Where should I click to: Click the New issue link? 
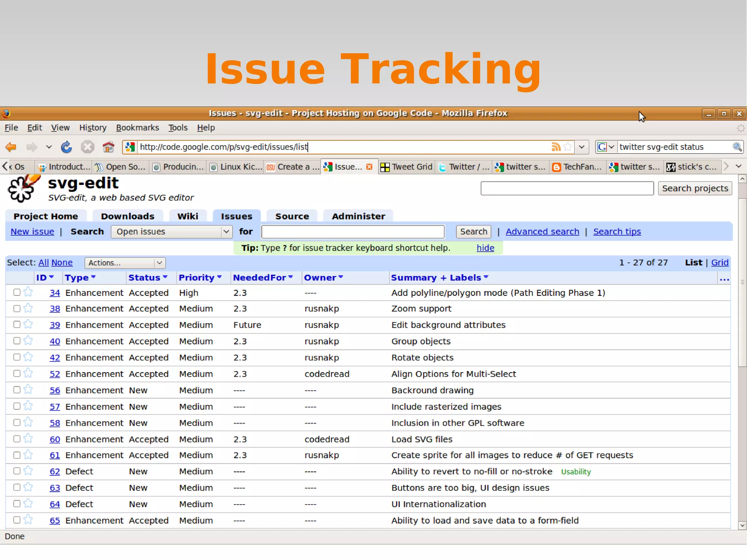tap(32, 232)
